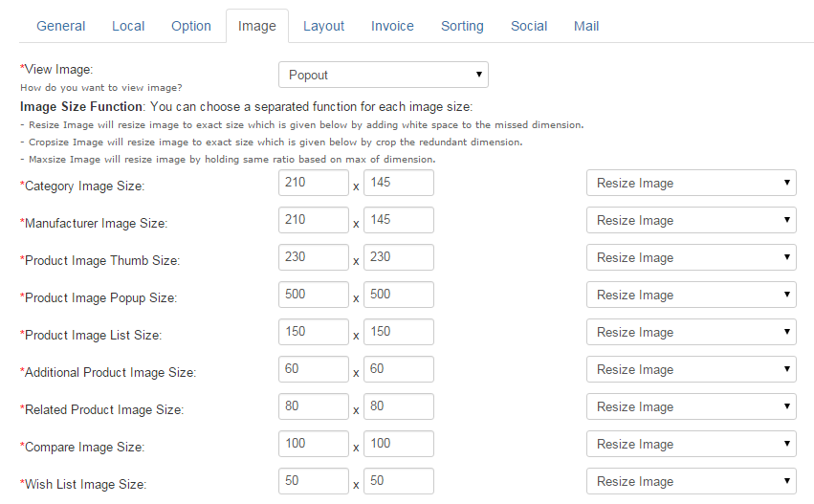
Task: Select the Layout tab
Action: (x=323, y=26)
